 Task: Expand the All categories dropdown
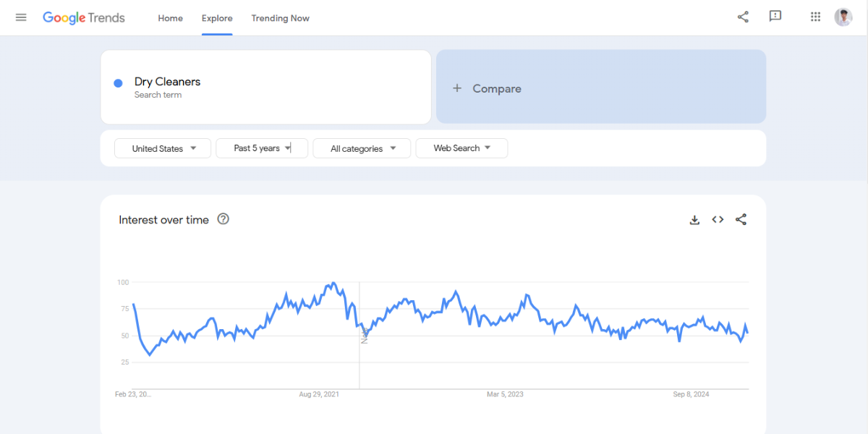(362, 148)
